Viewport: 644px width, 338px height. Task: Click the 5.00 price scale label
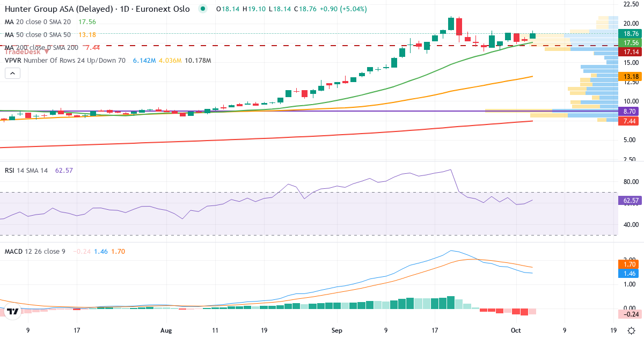tap(630, 140)
